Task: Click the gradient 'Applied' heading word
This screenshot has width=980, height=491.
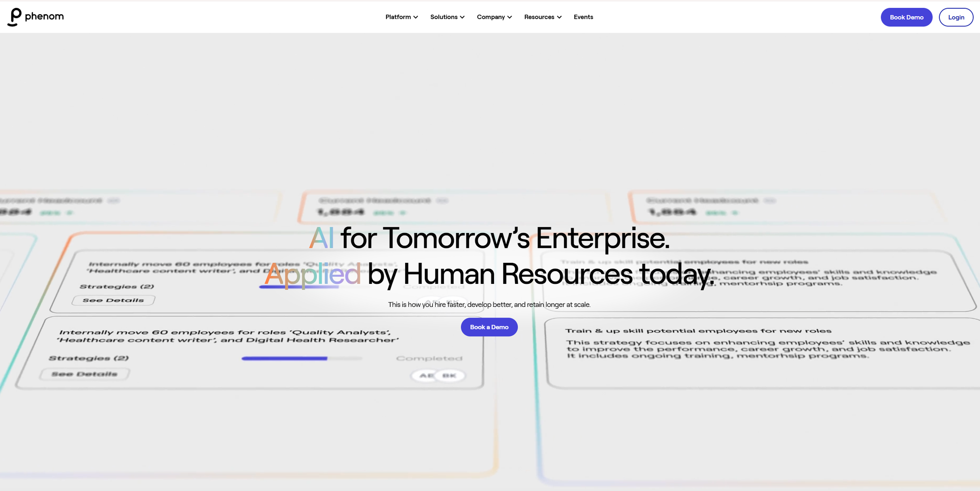Action: (312, 274)
